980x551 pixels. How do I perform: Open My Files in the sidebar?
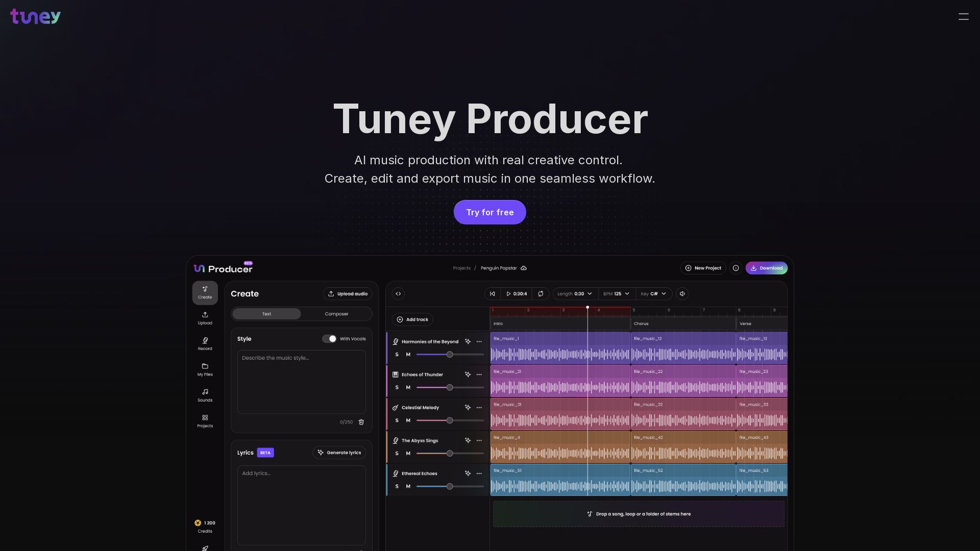click(x=205, y=370)
